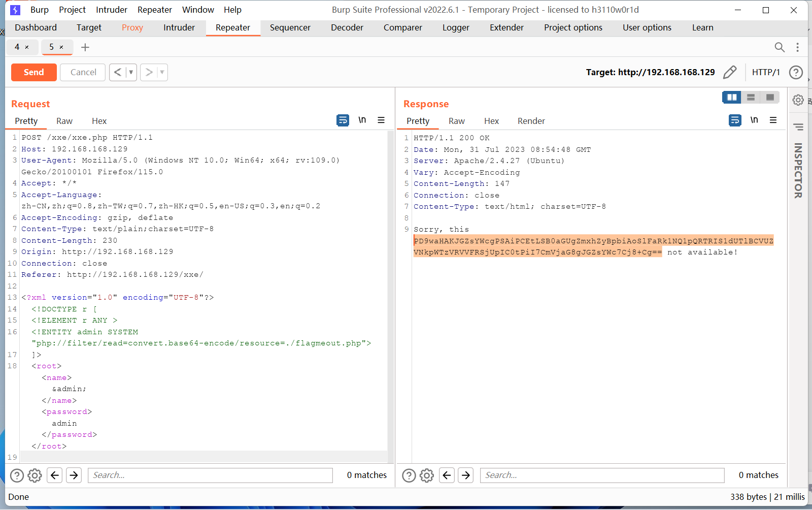Switch to the Comparer tab
The image size is (812, 510).
(x=403, y=27)
